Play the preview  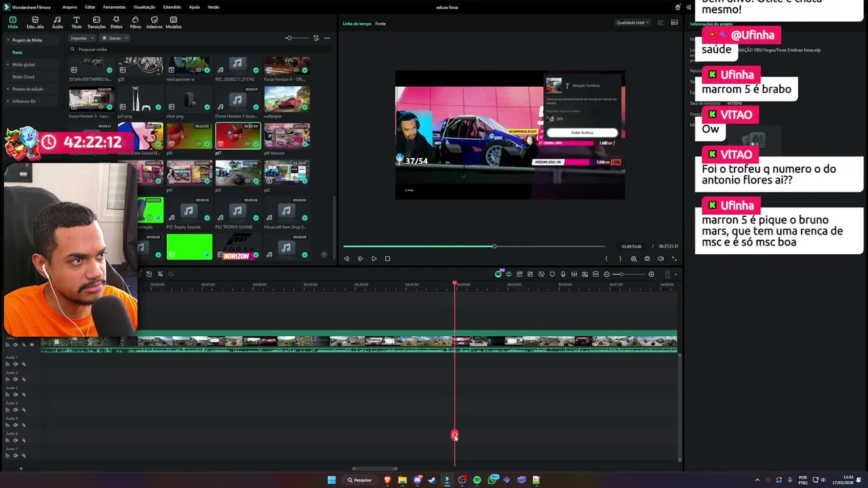coord(374,258)
